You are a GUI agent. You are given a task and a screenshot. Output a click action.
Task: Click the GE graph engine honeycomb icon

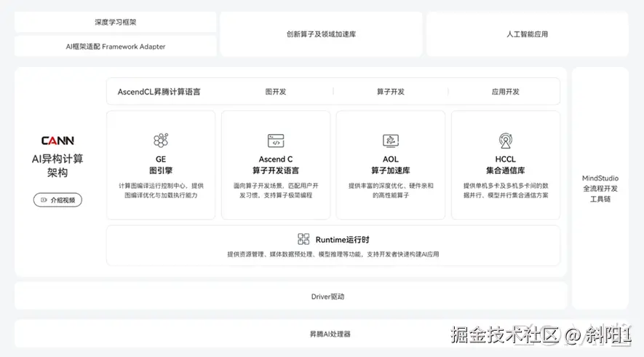click(x=161, y=140)
